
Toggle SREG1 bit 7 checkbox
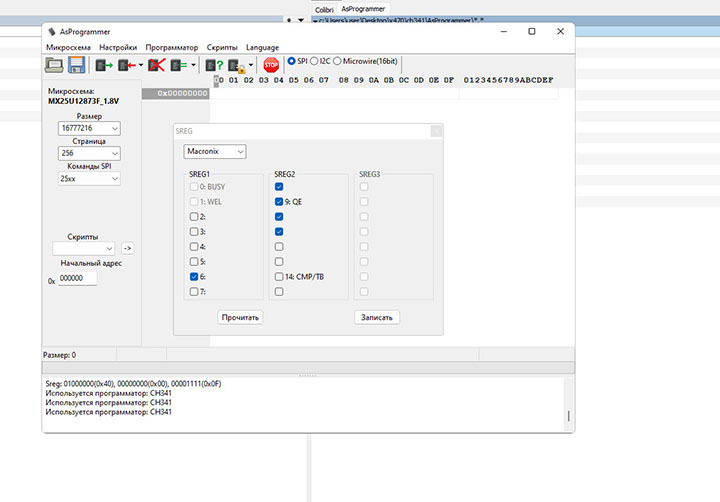(x=194, y=292)
